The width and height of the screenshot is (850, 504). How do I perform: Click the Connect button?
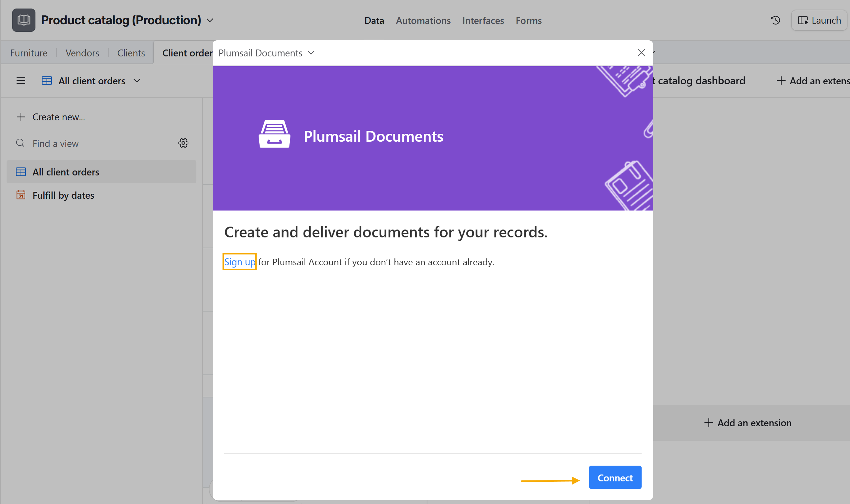coord(615,477)
